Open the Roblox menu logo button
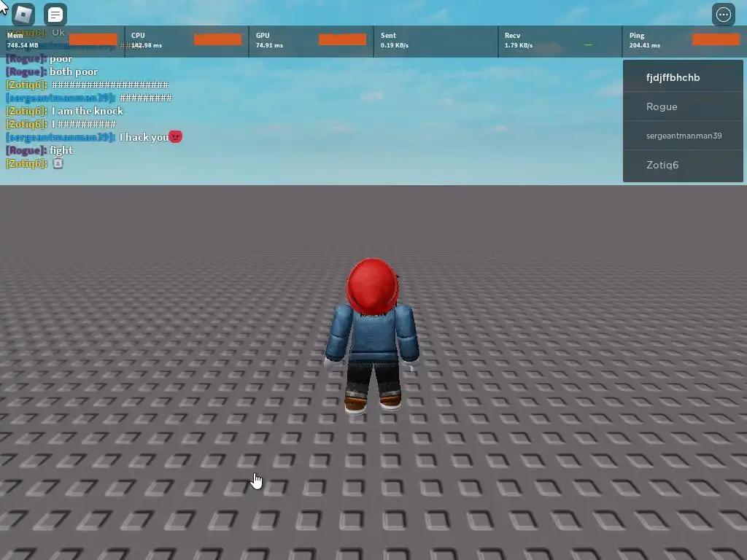The height and width of the screenshot is (560, 747). [x=23, y=15]
